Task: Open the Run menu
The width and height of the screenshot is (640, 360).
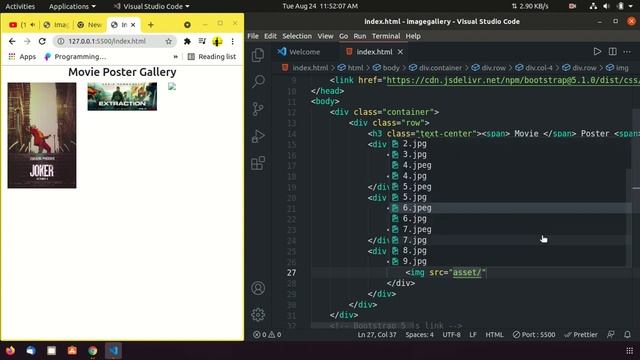Action: click(360, 36)
